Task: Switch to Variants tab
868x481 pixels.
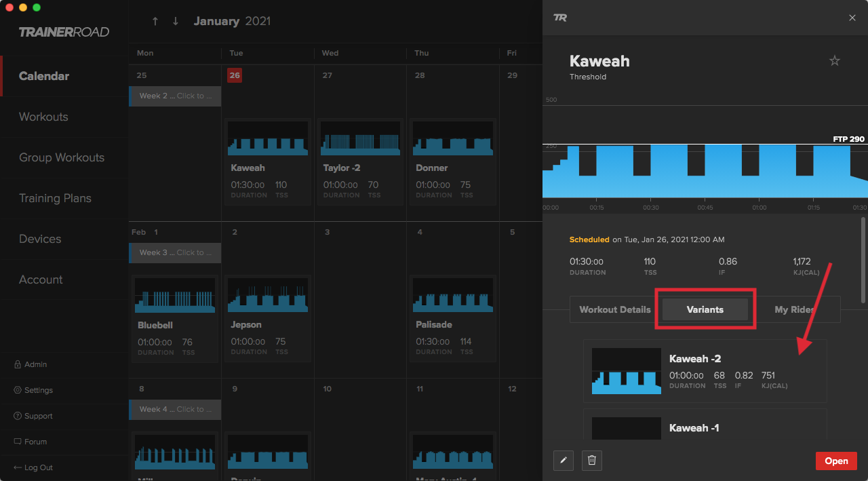Action: [x=705, y=309]
